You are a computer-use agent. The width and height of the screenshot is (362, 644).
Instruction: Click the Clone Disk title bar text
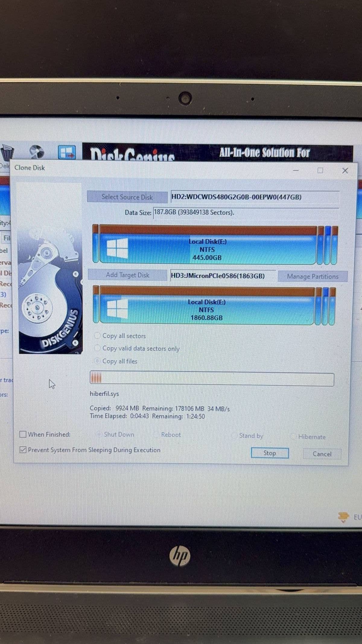pos(30,168)
